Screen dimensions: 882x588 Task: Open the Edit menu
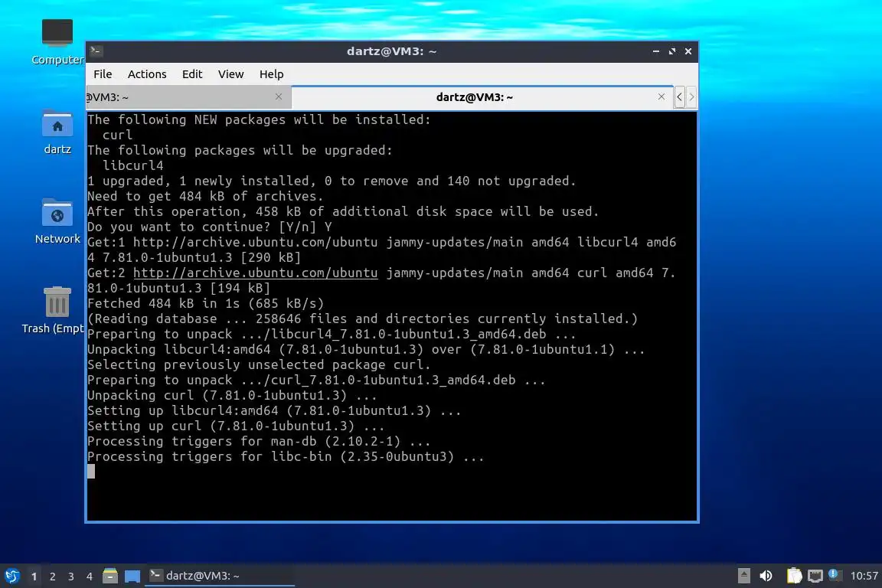[192, 74]
